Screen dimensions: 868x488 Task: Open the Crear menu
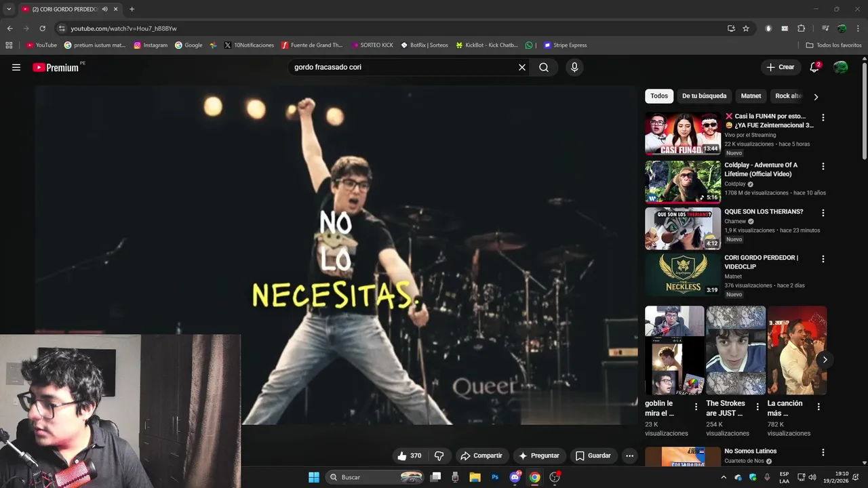coord(781,67)
